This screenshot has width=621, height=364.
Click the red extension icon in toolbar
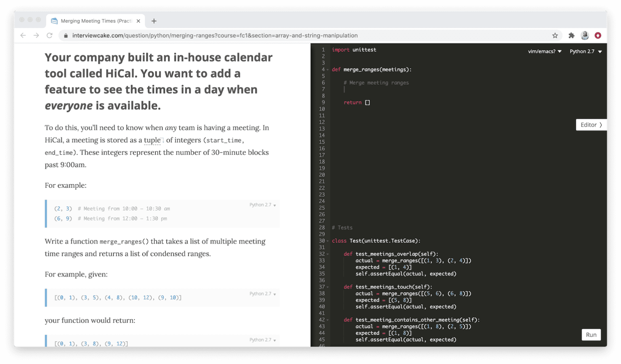(x=598, y=36)
